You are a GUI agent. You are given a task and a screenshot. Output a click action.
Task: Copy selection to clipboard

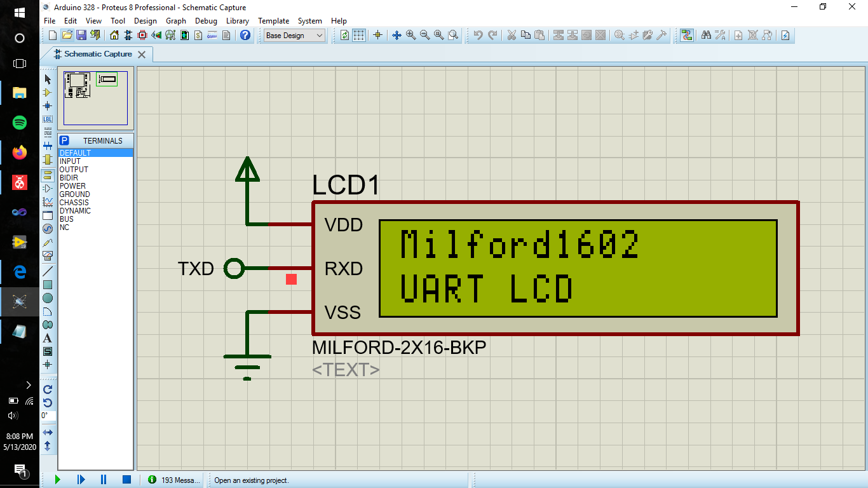pyautogui.click(x=525, y=35)
